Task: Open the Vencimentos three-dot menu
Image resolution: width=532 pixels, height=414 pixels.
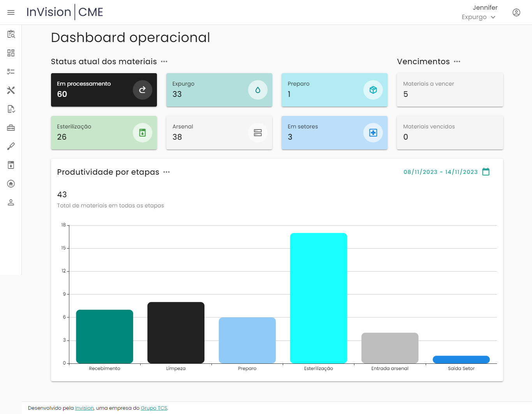Action: click(457, 61)
